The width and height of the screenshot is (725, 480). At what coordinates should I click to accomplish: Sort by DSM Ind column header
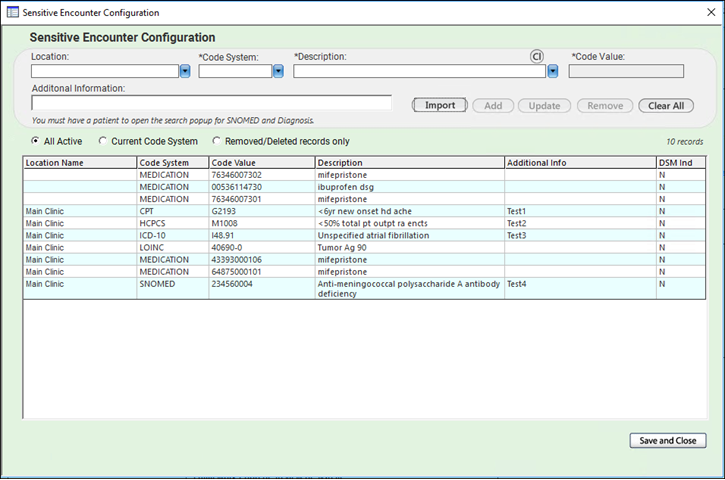coord(681,163)
